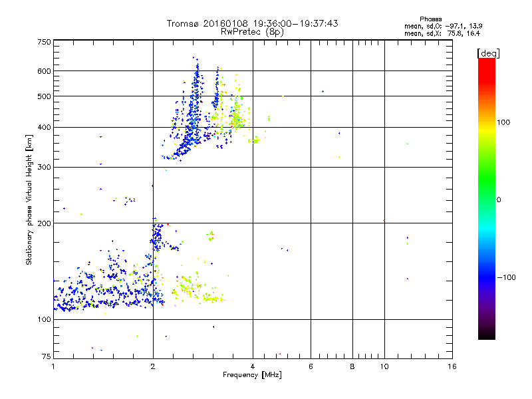Select the 'mean, sd,X: 75.8, 16.4' line

(x=442, y=33)
